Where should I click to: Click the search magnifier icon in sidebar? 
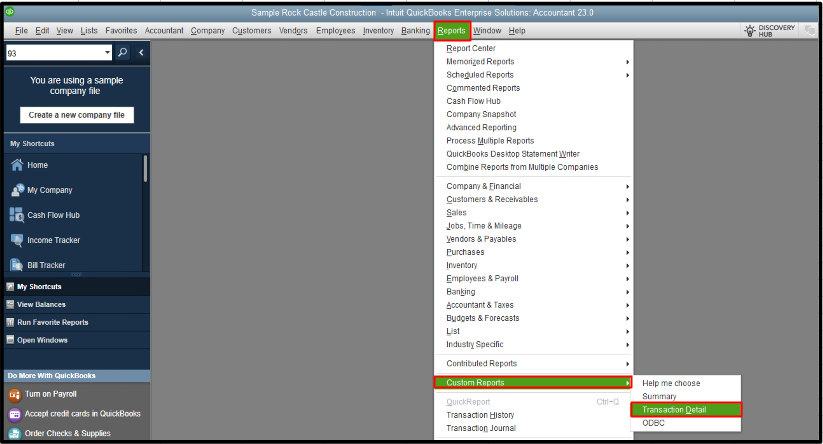[x=123, y=52]
